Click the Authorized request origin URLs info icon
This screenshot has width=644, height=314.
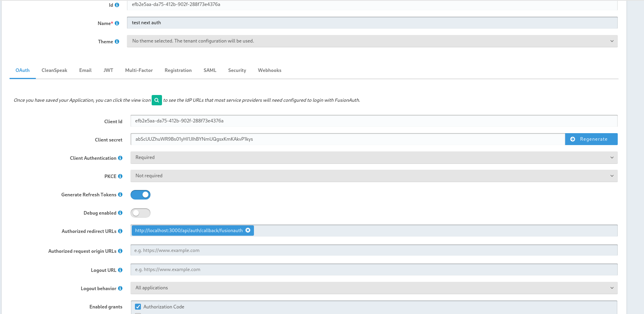click(120, 251)
